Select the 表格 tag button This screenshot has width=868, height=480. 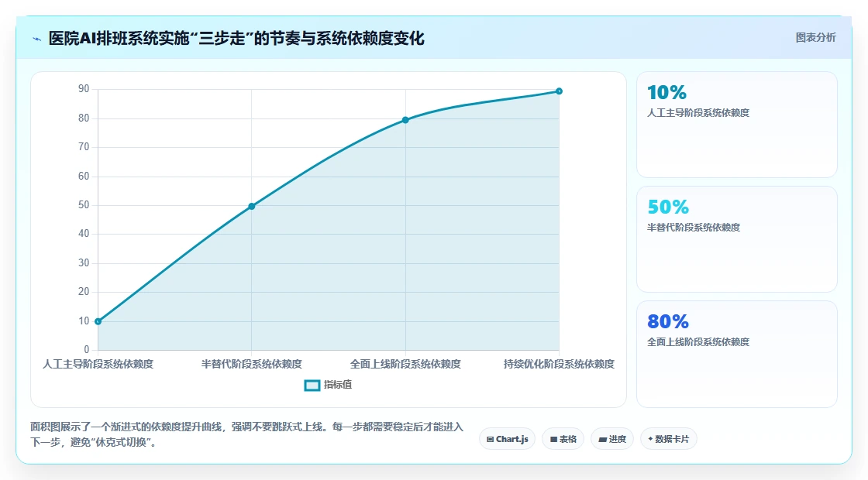point(563,439)
